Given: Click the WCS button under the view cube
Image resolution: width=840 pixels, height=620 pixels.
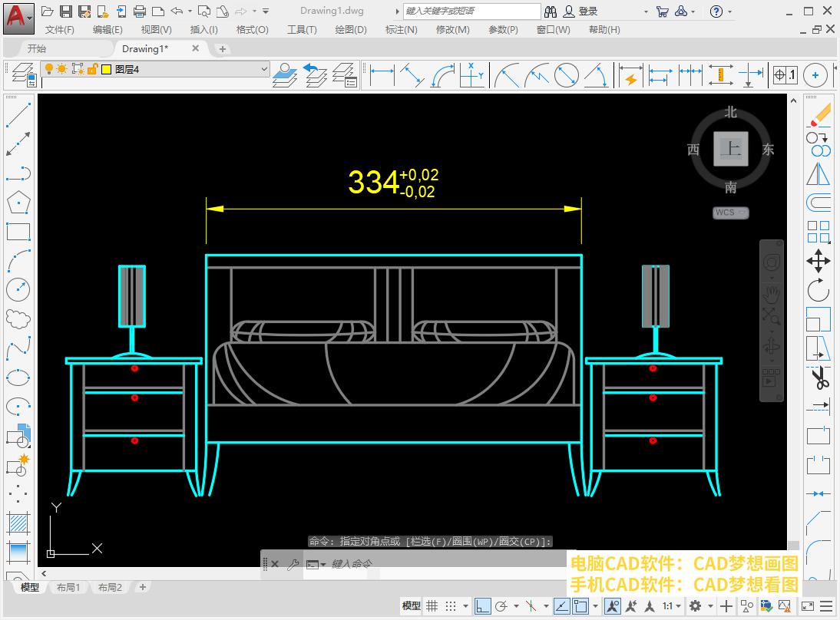Looking at the screenshot, I should [x=730, y=213].
